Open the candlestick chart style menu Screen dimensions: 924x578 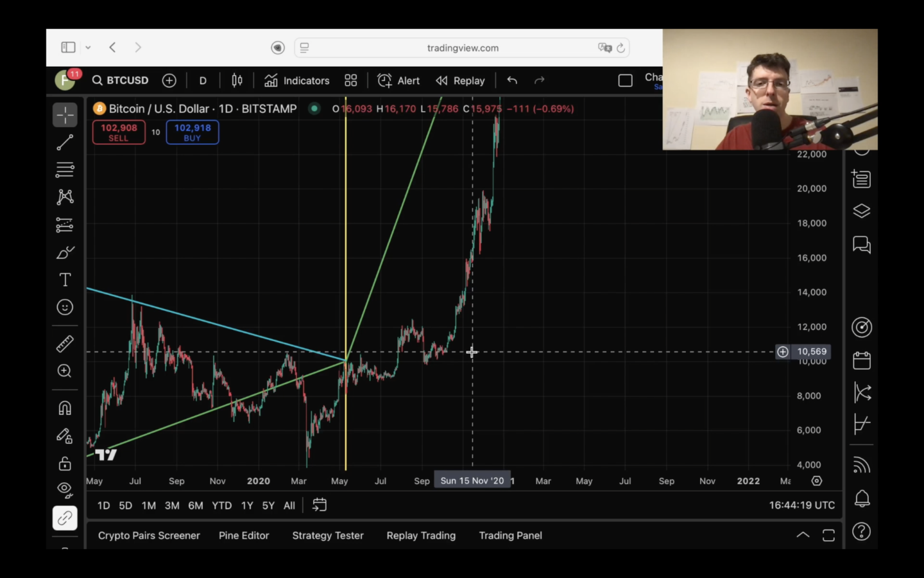(237, 80)
